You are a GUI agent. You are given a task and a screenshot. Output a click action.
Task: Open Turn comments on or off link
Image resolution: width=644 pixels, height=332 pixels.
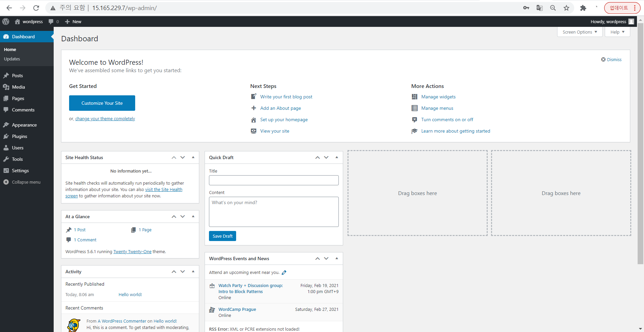pos(447,120)
